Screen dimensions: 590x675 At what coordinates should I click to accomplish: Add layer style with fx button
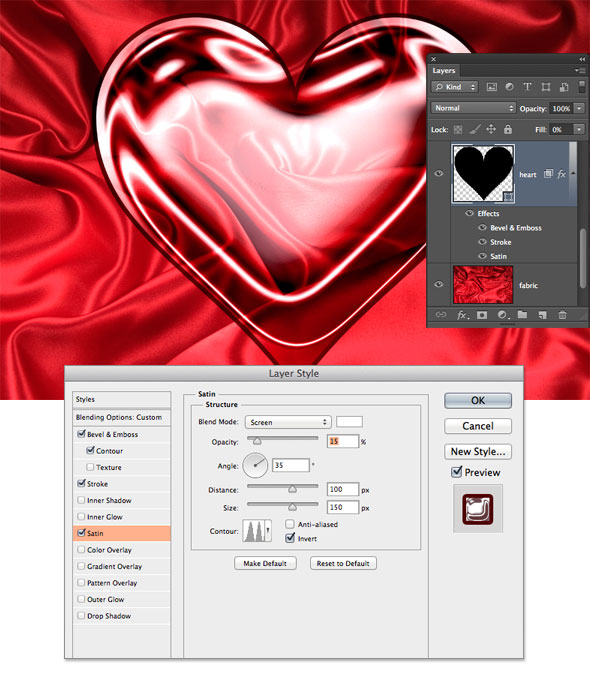coord(462,315)
